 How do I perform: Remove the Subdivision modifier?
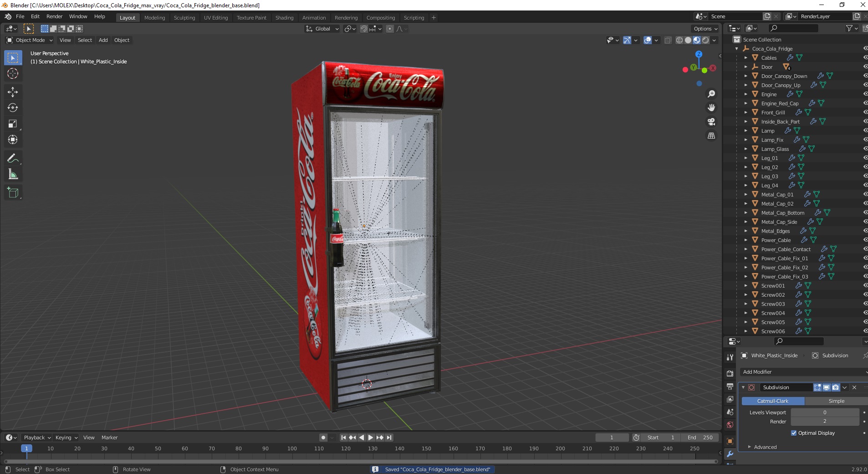[x=854, y=387]
